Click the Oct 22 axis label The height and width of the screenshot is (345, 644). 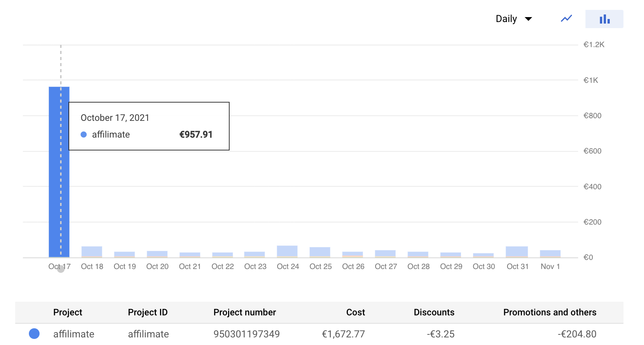click(223, 266)
